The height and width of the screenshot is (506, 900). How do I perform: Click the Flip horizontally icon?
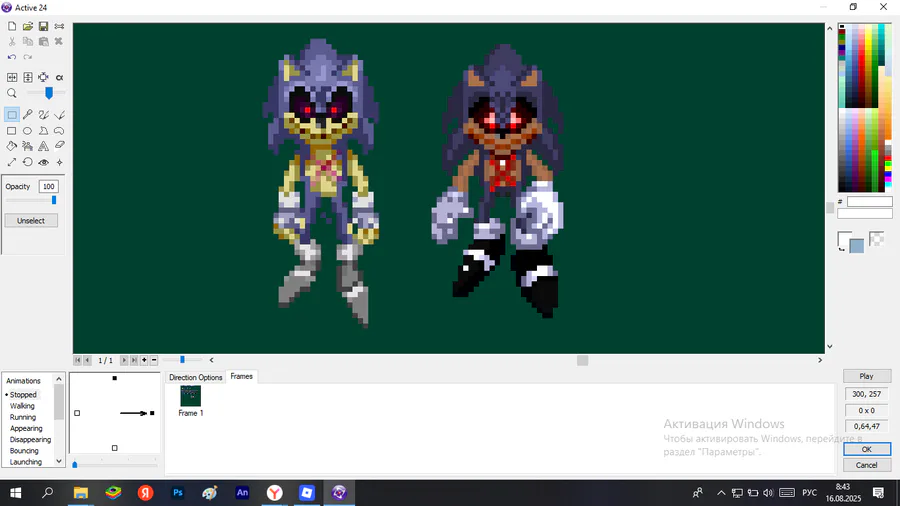coord(11,77)
